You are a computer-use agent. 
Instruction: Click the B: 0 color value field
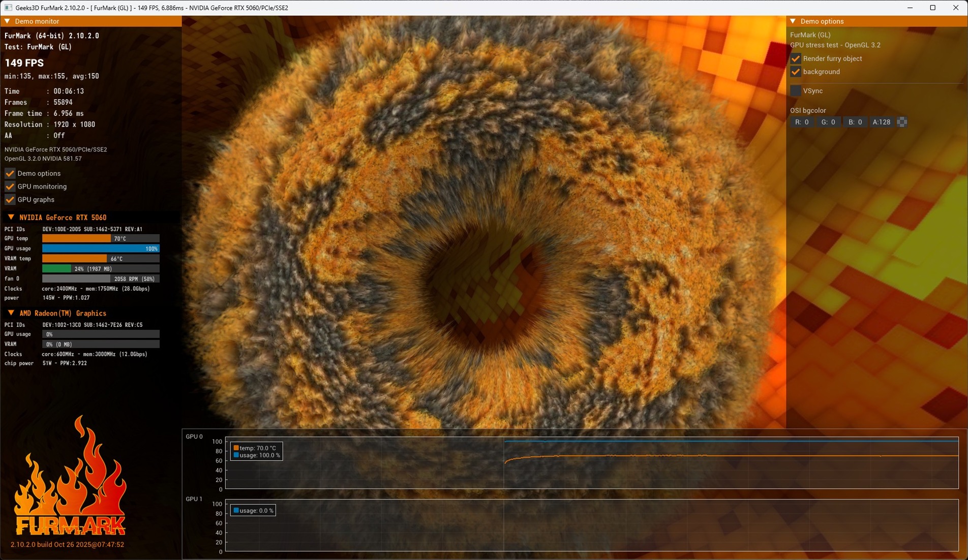point(855,122)
